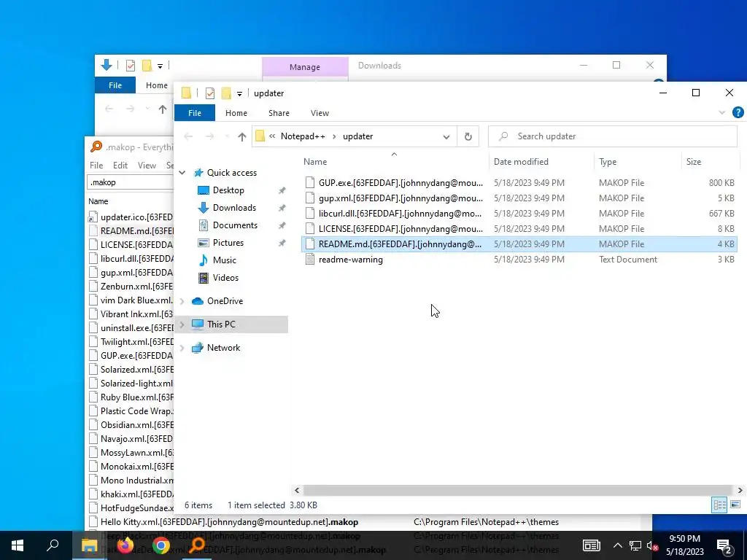
Task: Select libcurl.dll.[63FEDDAF] file in updater list
Action: tap(519, 214)
